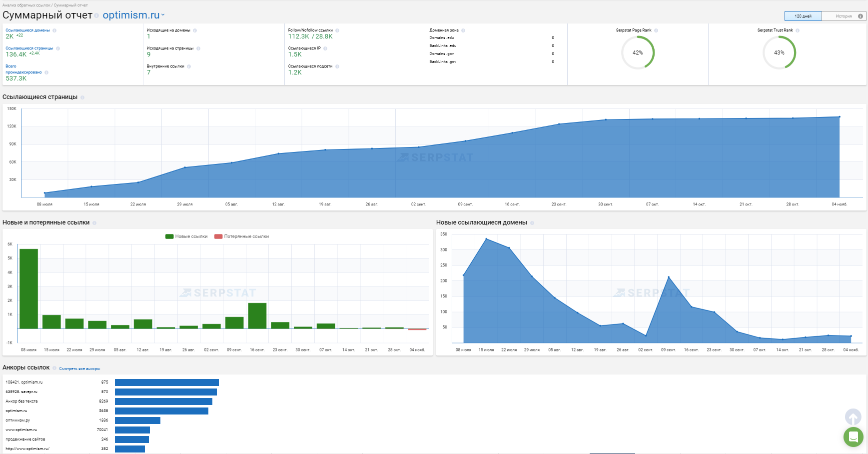Click the BackLinks .gov row

point(492,61)
